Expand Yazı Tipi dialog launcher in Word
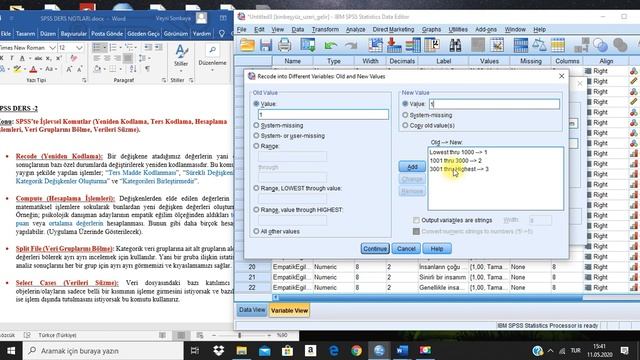Viewport: 640px width, 360px height. pos(84,80)
